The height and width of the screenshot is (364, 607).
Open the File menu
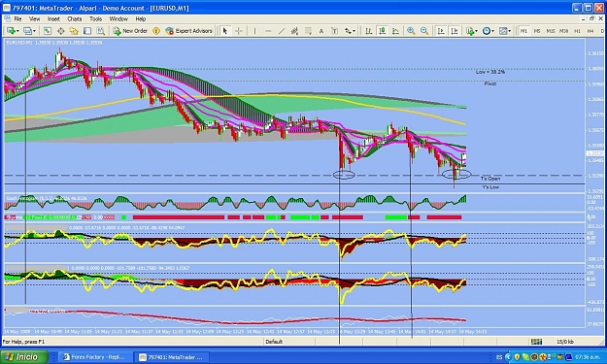[17, 19]
